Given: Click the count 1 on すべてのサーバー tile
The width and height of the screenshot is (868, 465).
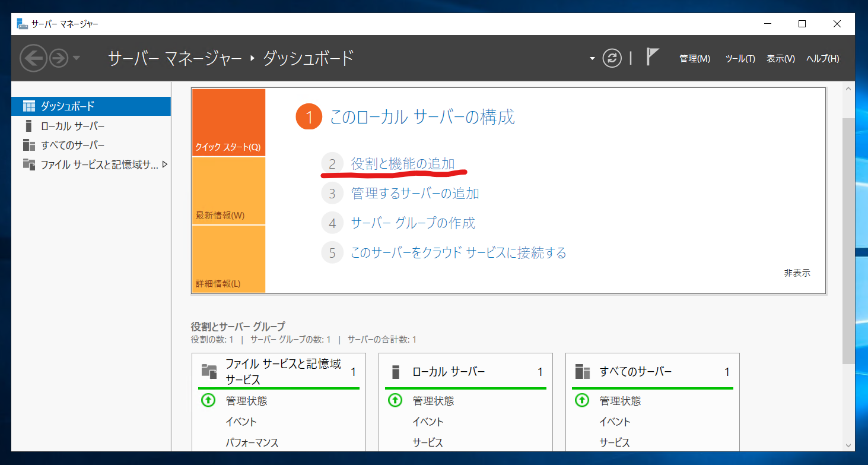Looking at the screenshot, I should click(x=727, y=372).
